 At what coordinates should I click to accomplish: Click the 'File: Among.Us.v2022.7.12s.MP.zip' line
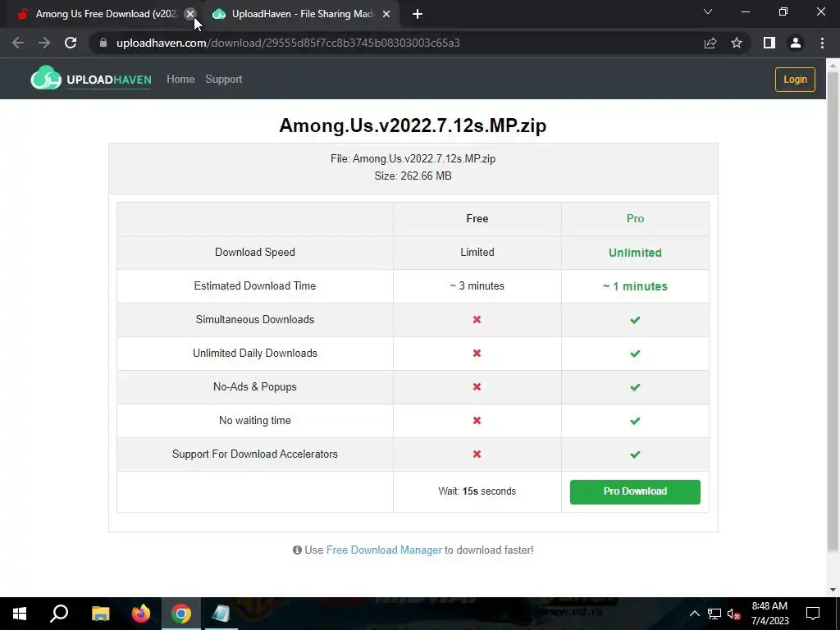coord(413,159)
